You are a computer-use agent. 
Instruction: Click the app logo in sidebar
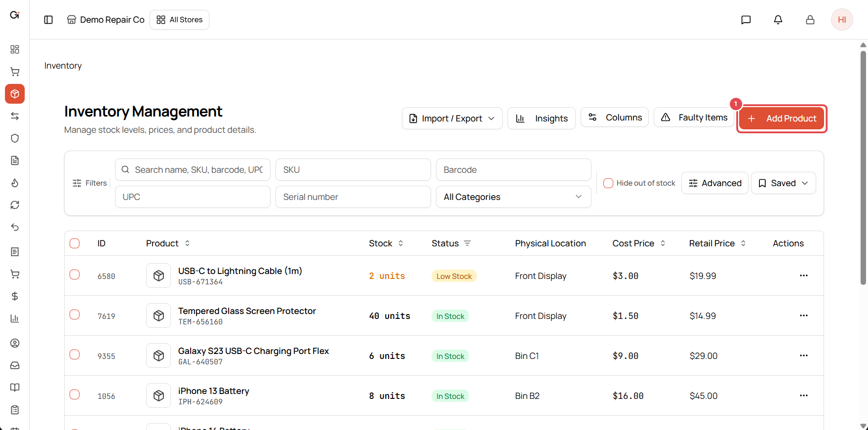[15, 15]
